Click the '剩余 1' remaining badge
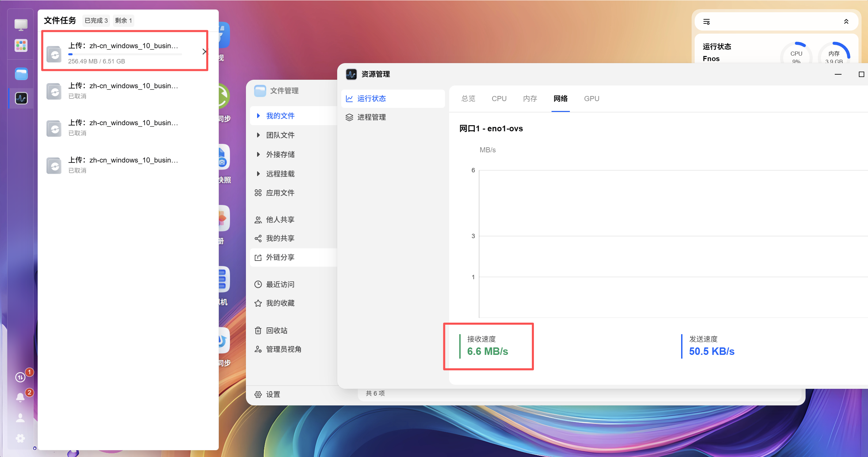The height and width of the screenshot is (457, 868). (x=123, y=20)
